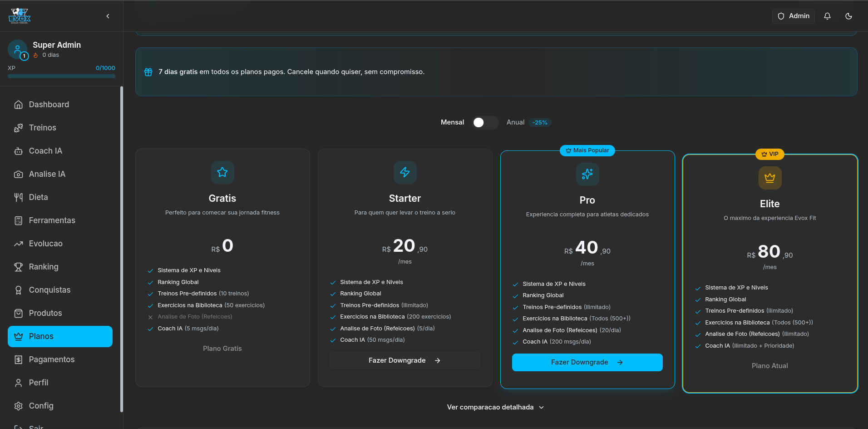
Task: Click the Super Admin avatar icon
Action: (17, 50)
